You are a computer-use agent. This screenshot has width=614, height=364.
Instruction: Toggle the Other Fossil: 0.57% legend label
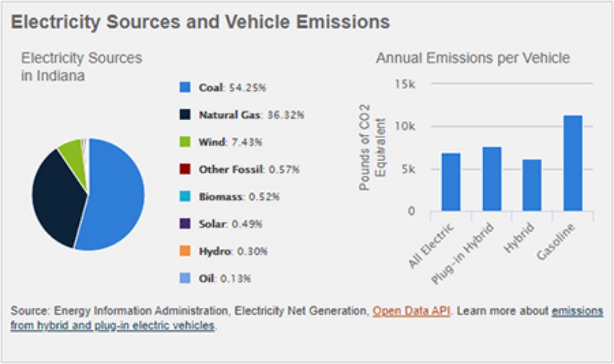coord(249,170)
